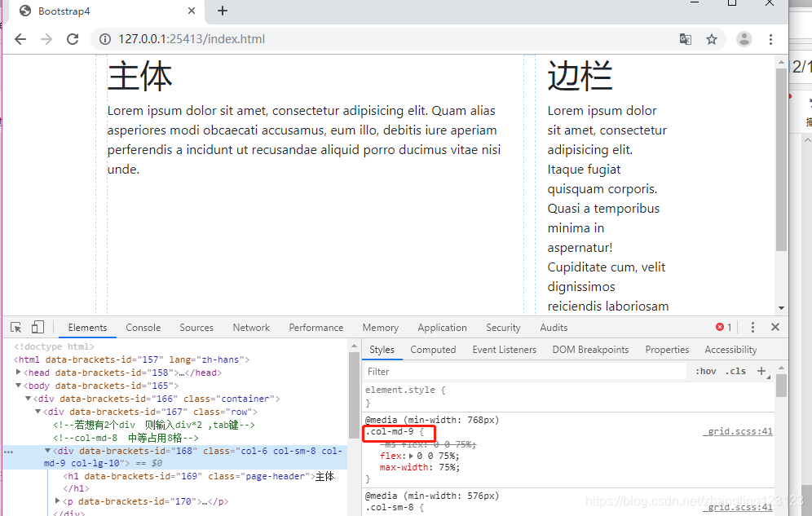Add new style rule plus icon
The width and height of the screenshot is (812, 516).
tap(761, 371)
